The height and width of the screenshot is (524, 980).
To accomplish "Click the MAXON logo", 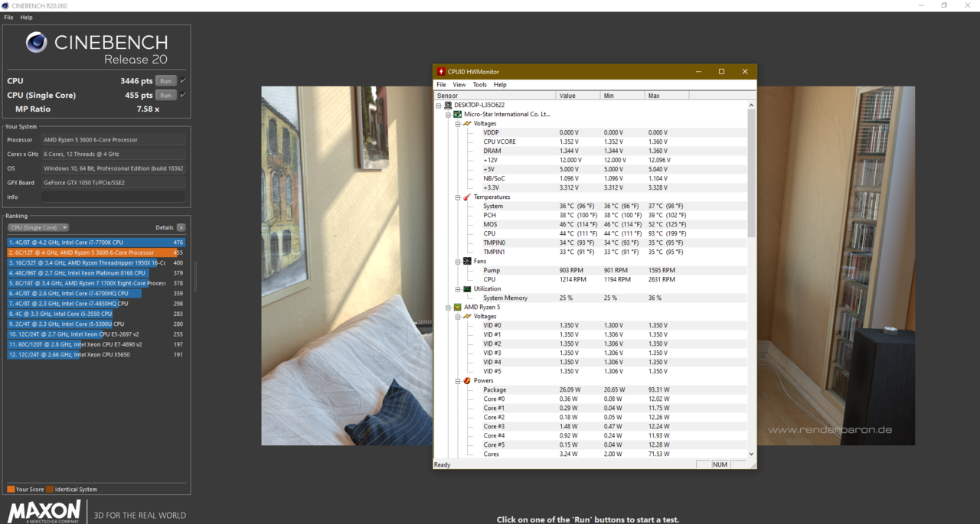I will pos(44,512).
